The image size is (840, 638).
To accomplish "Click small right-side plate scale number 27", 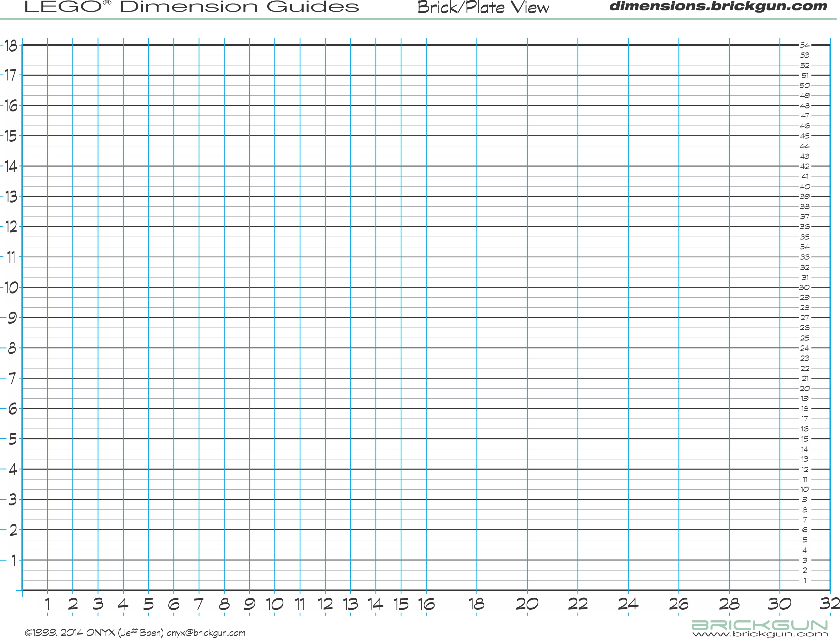I will pyautogui.click(x=805, y=318).
